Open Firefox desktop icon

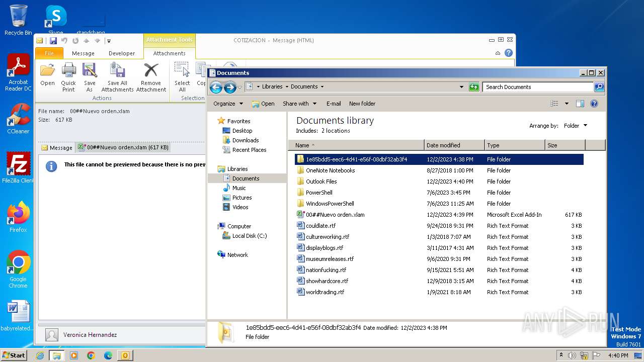tap(18, 217)
